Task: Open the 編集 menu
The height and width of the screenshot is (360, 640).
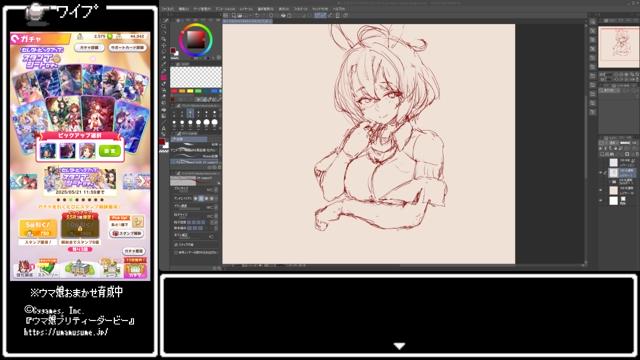Action: tap(184, 9)
